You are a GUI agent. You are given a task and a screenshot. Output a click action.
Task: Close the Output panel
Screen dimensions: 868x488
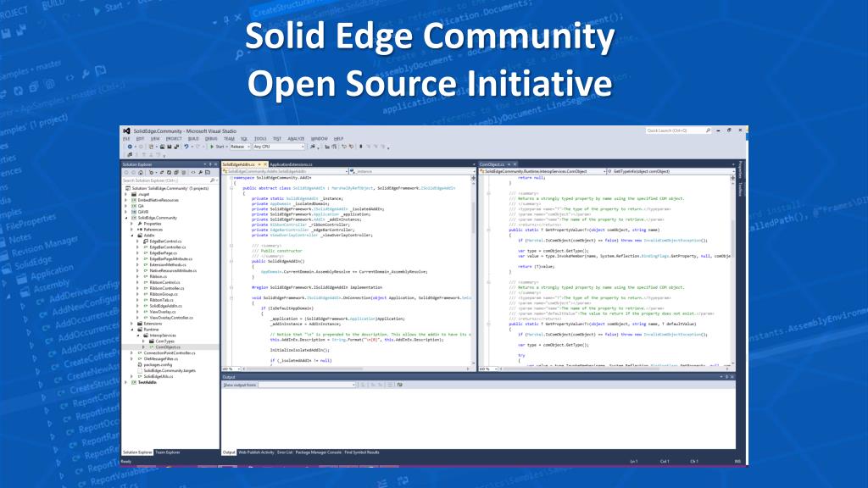(x=732, y=377)
